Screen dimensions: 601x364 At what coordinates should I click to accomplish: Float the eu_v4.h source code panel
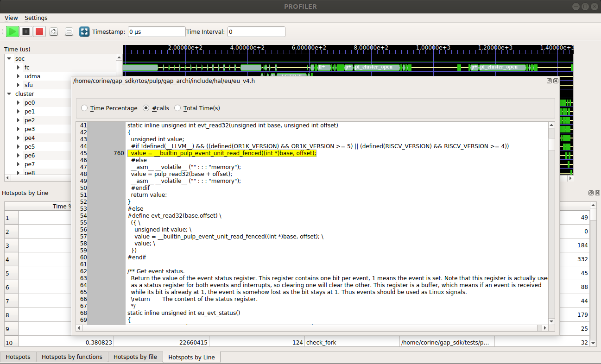pyautogui.click(x=550, y=81)
